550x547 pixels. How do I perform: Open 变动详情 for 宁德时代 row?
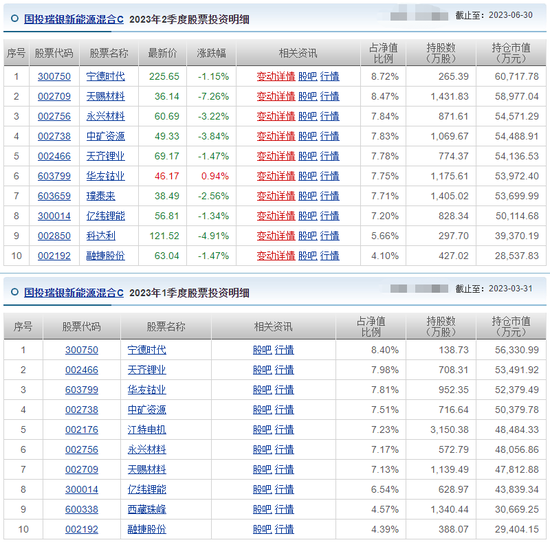276,76
